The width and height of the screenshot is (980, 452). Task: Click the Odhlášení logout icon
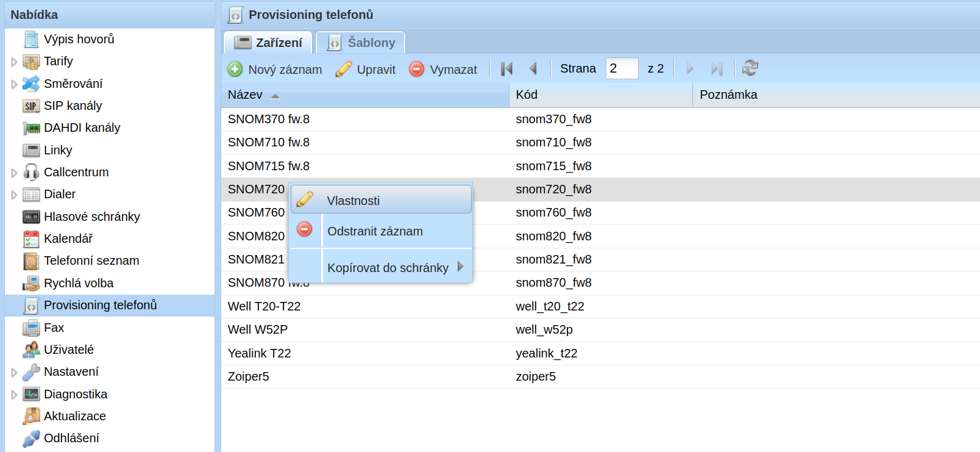(31, 439)
